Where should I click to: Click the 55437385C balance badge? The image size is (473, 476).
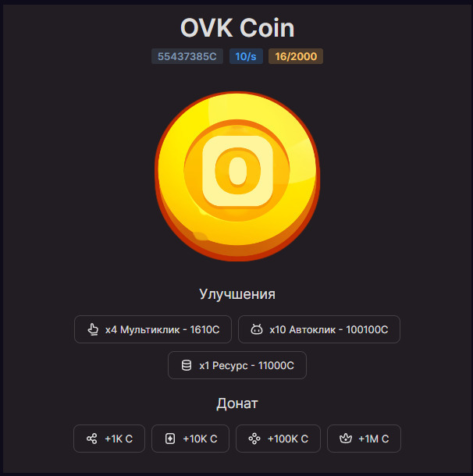[187, 56]
